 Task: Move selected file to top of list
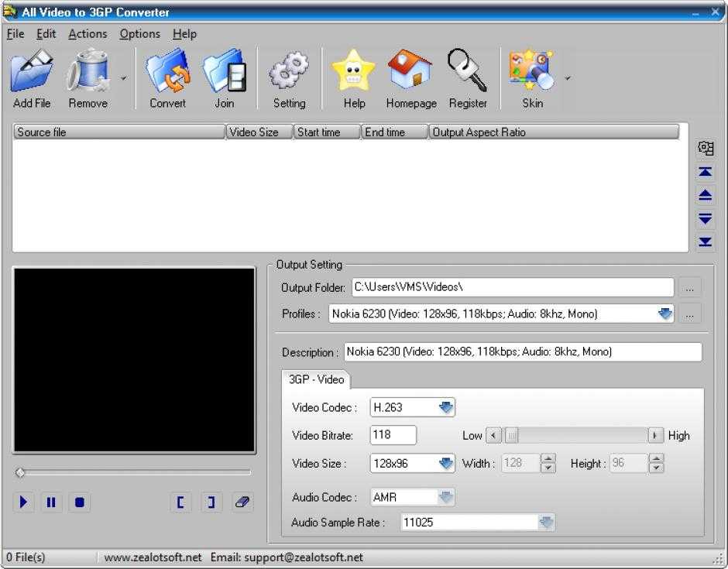pyautogui.click(x=706, y=172)
